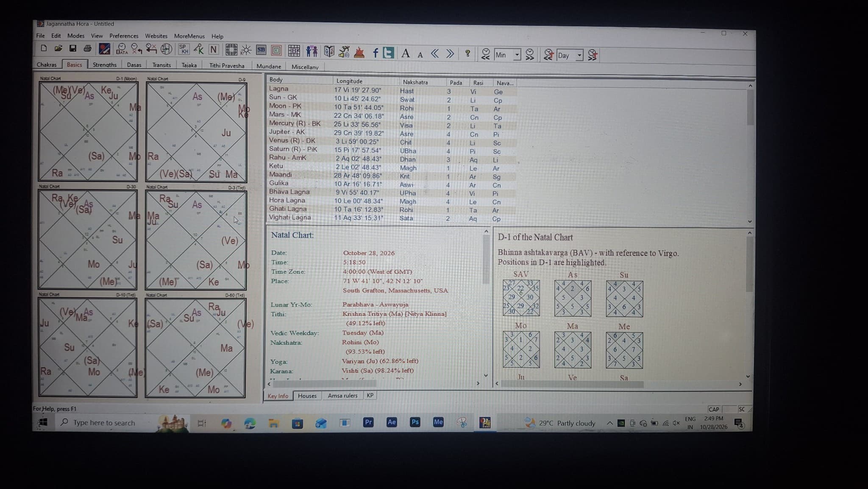
Task: Switch to the Tithi Pravesha tab
Action: [x=227, y=66]
